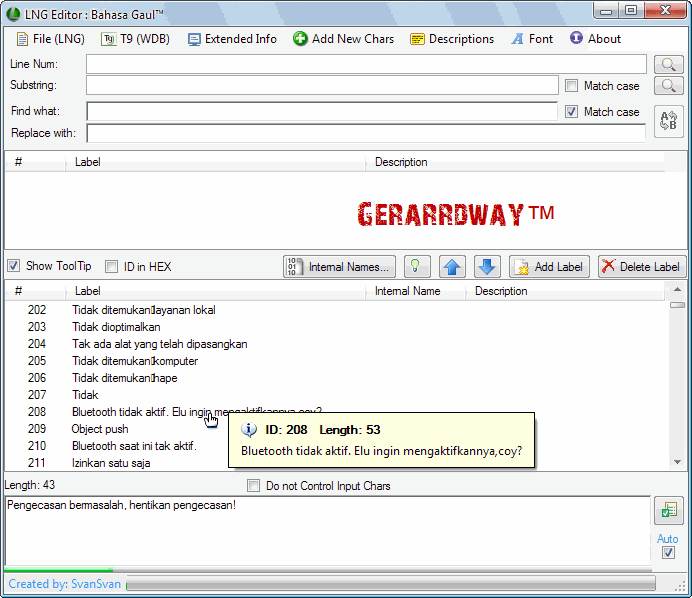Toggle the Show ToolTip checkbox
Viewport: 692px width, 598px height.
pyautogui.click(x=14, y=266)
